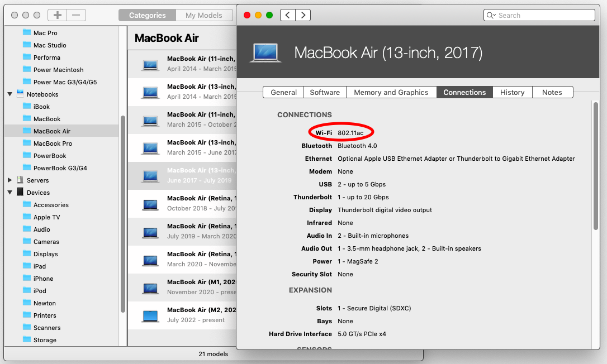Select MacBook Pro in the sidebar
The height and width of the screenshot is (364, 607).
pos(53,143)
